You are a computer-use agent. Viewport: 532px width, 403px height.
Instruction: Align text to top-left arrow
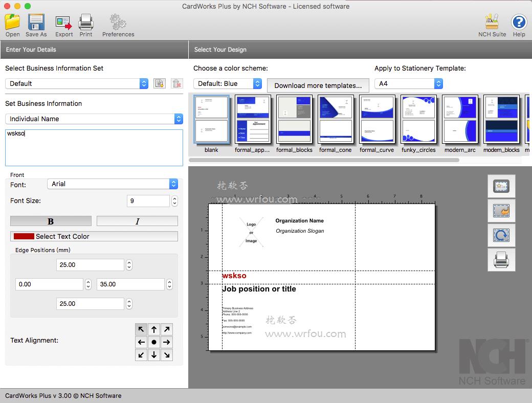click(141, 329)
